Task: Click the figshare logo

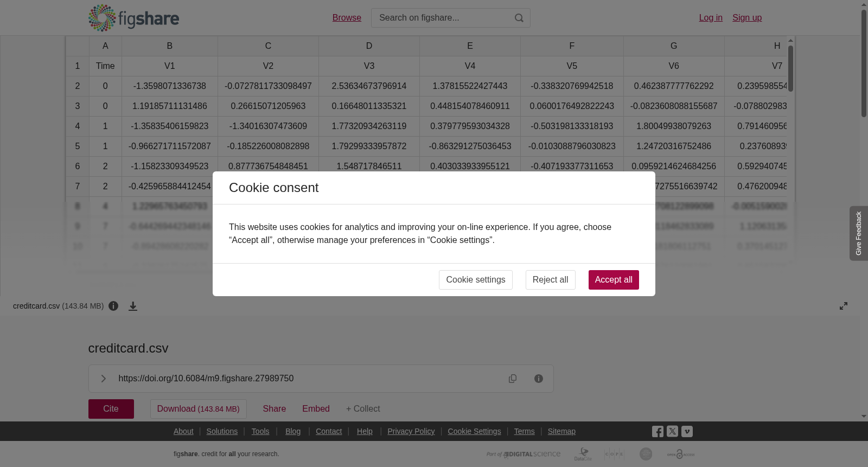Action: (x=133, y=18)
